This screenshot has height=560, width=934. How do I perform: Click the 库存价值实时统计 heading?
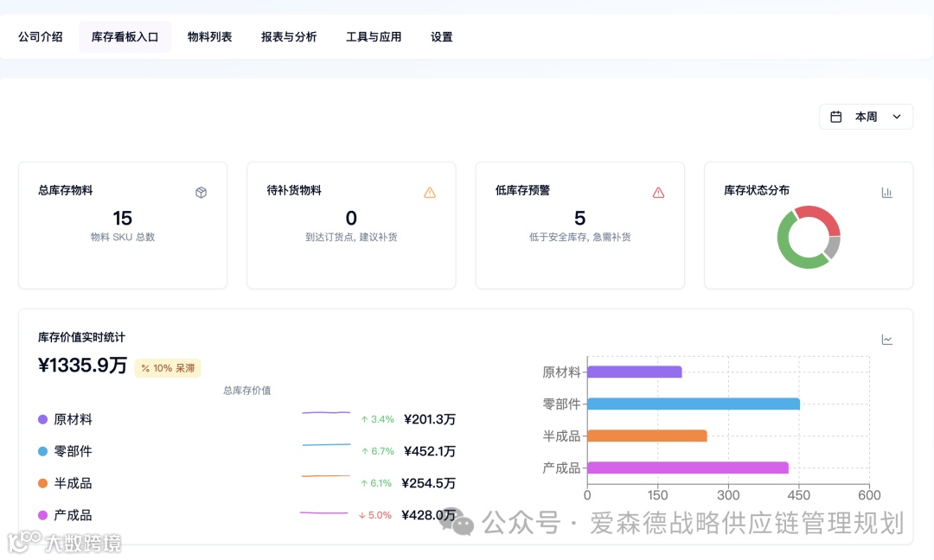click(81, 337)
